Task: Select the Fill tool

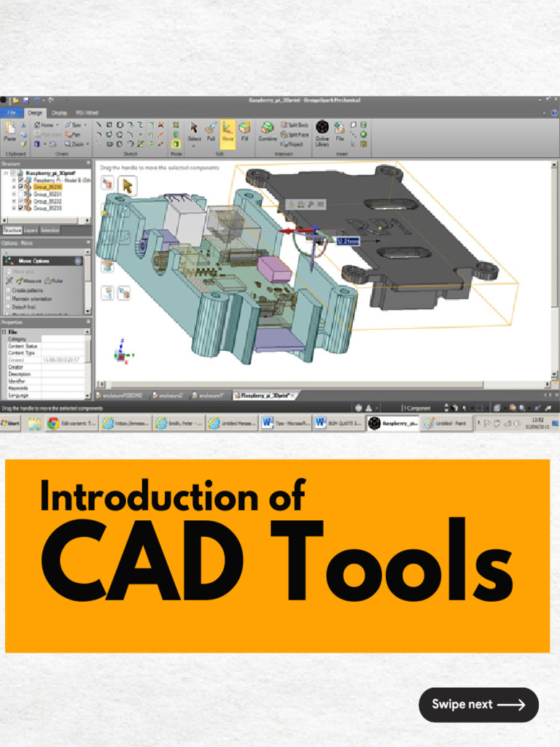Action: (x=244, y=131)
